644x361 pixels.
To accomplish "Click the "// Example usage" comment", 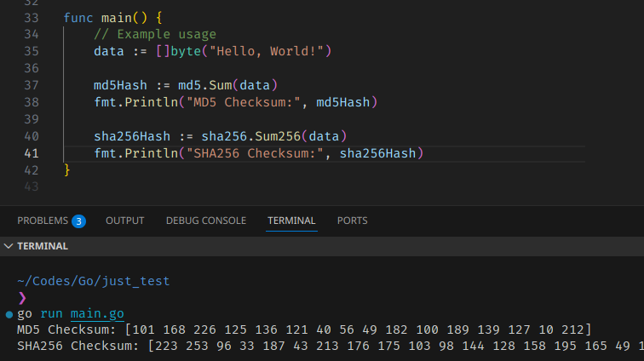I will click(x=154, y=34).
